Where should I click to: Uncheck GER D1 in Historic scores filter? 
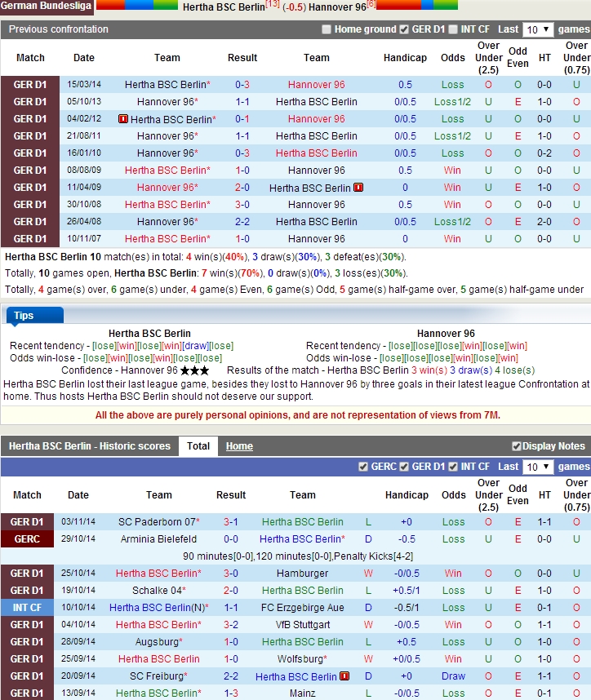404,467
